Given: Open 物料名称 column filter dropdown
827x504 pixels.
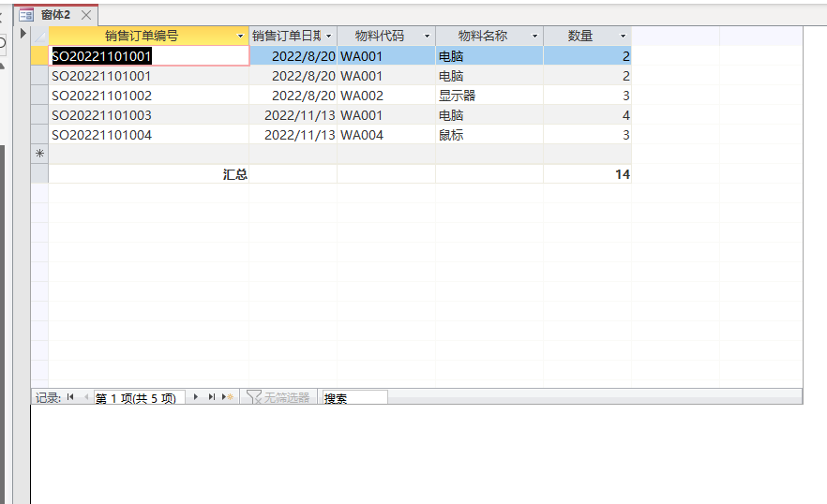Looking at the screenshot, I should coord(534,36).
